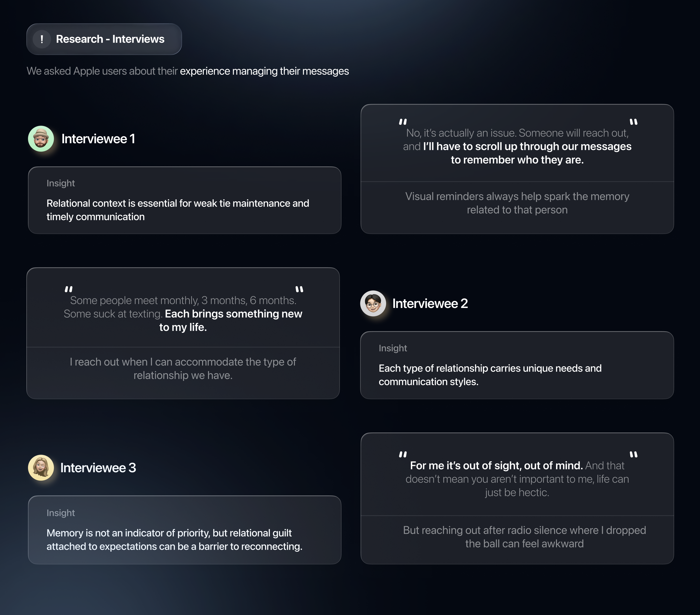Click closing quote mark on the "meet monthly" quote

299,289
